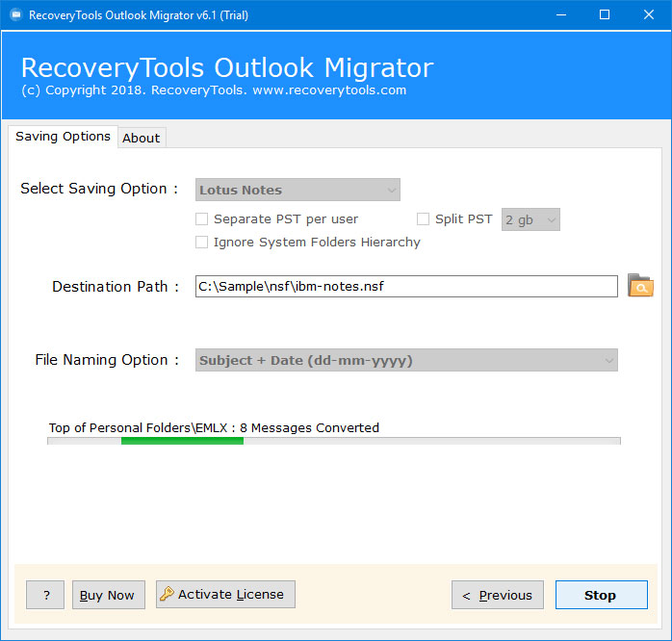Click the app icon in title bar
This screenshot has width=672, height=641.
click(16, 15)
